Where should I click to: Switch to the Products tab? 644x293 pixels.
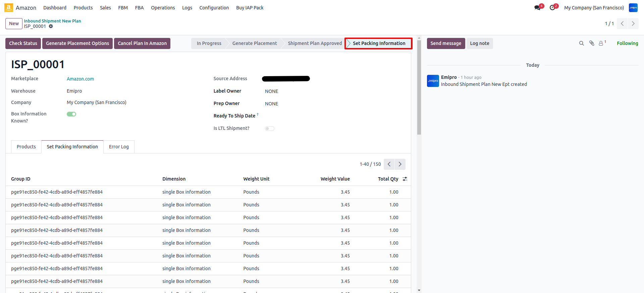pos(26,147)
